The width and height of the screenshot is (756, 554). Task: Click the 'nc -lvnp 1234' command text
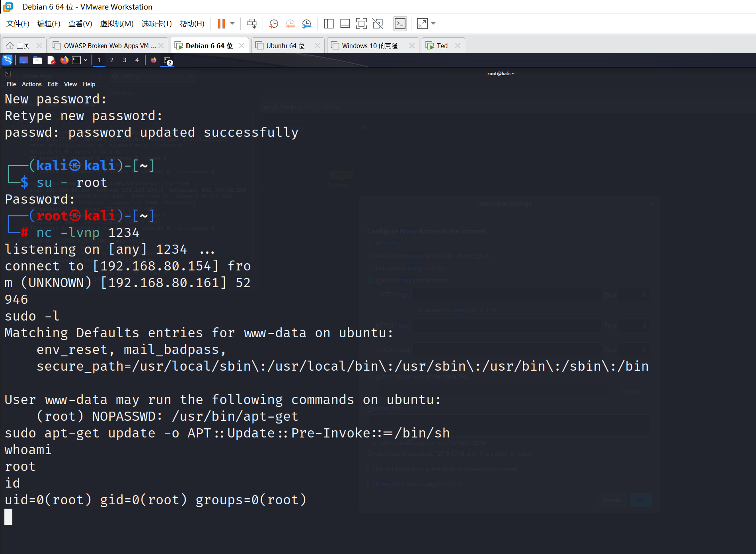(88, 232)
